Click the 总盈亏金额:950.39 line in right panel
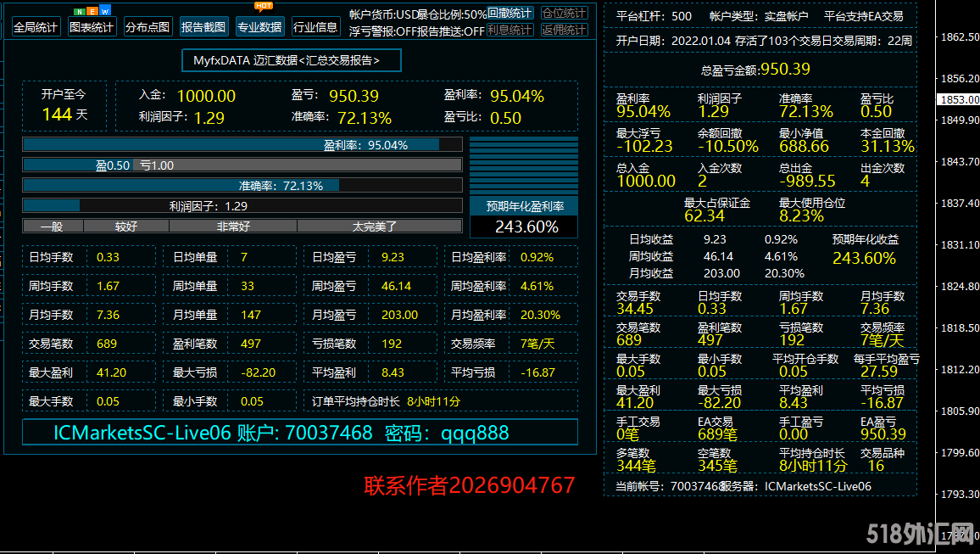Image resolution: width=980 pixels, height=554 pixels. [x=755, y=69]
